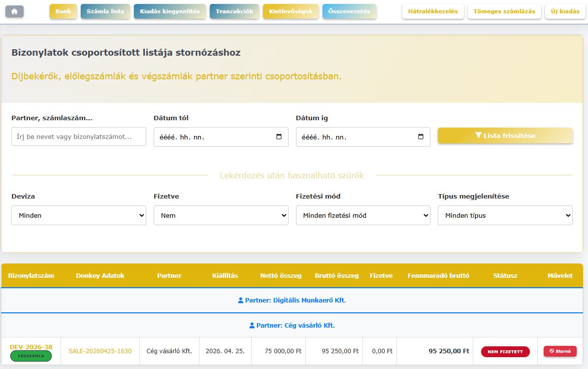Click the home icon button
This screenshot has height=369, width=588.
coord(14,11)
